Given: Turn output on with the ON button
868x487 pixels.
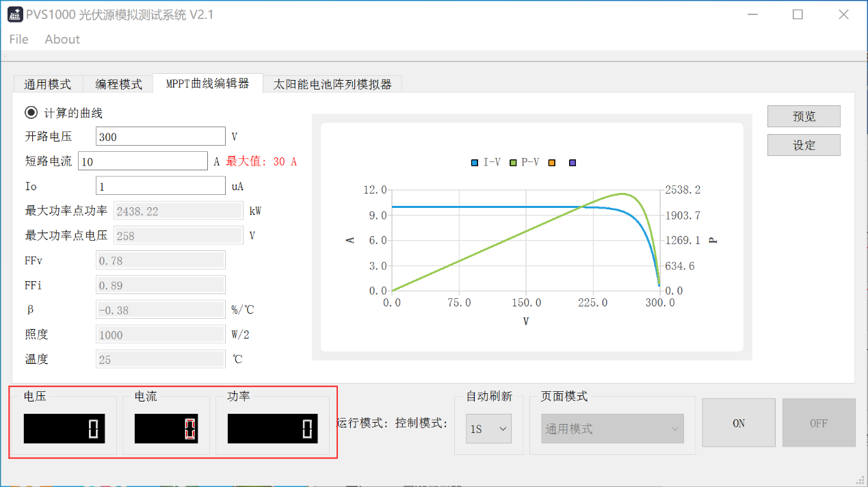Looking at the screenshot, I should pyautogui.click(x=739, y=423).
